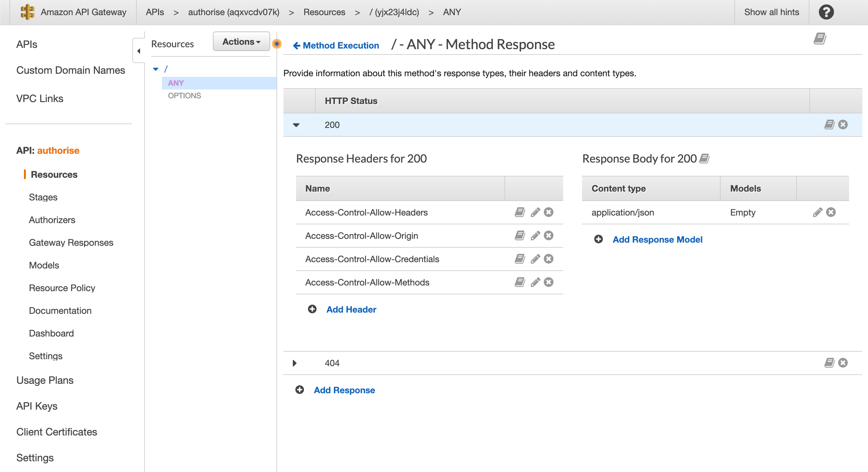This screenshot has height=472, width=868.
Task: Open documentation icon next to Response Body title
Action: (705, 158)
